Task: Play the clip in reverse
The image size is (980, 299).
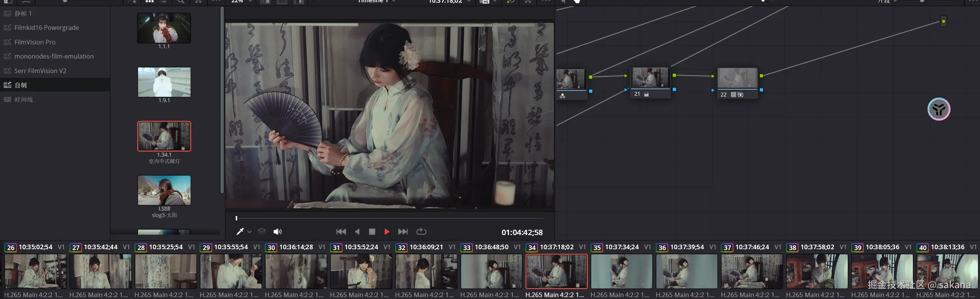Action: 357,232
